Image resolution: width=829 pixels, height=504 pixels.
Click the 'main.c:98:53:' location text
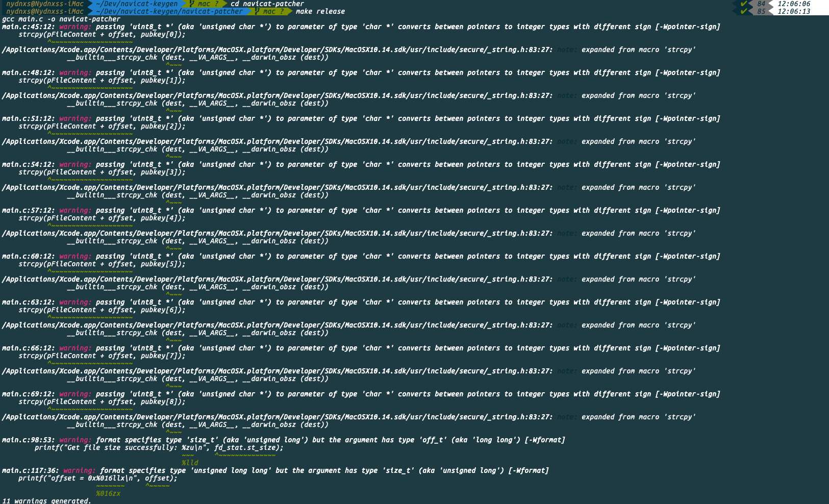click(29, 440)
